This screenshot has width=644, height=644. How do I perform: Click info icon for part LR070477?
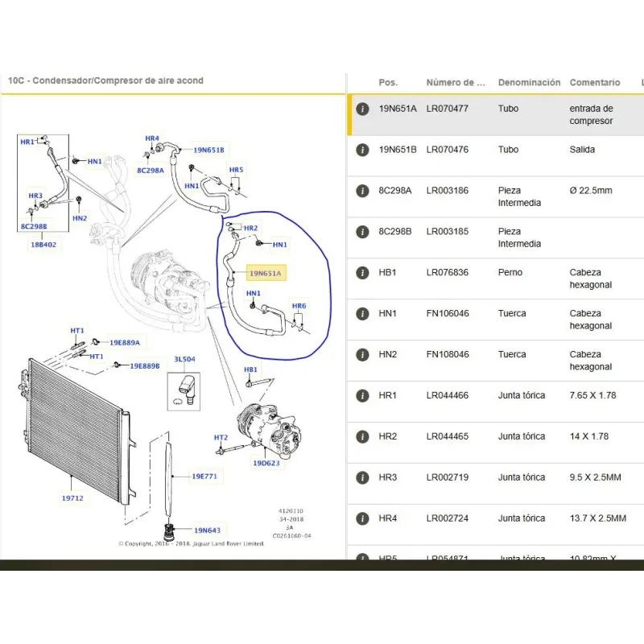[362, 109]
